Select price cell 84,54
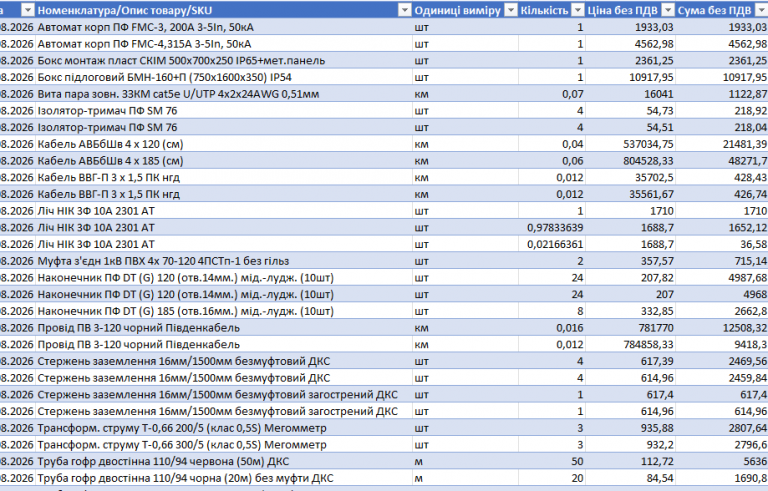The height and width of the screenshot is (491, 768). click(630, 478)
